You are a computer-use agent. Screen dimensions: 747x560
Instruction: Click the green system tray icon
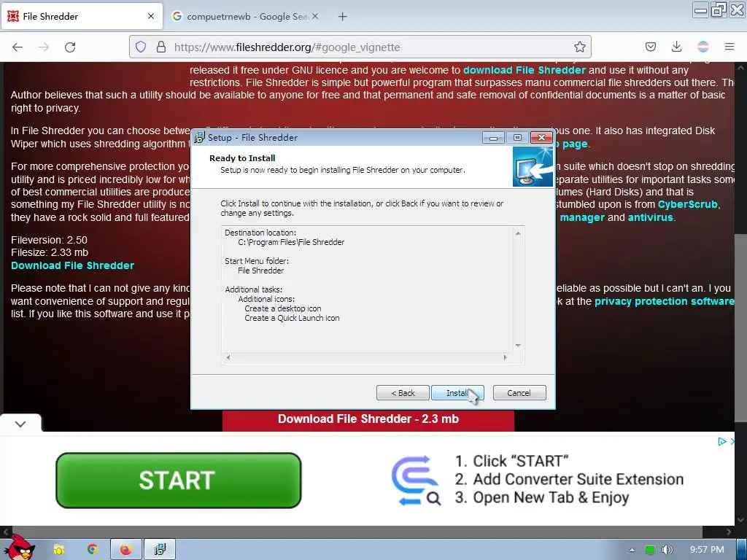[x=649, y=550]
